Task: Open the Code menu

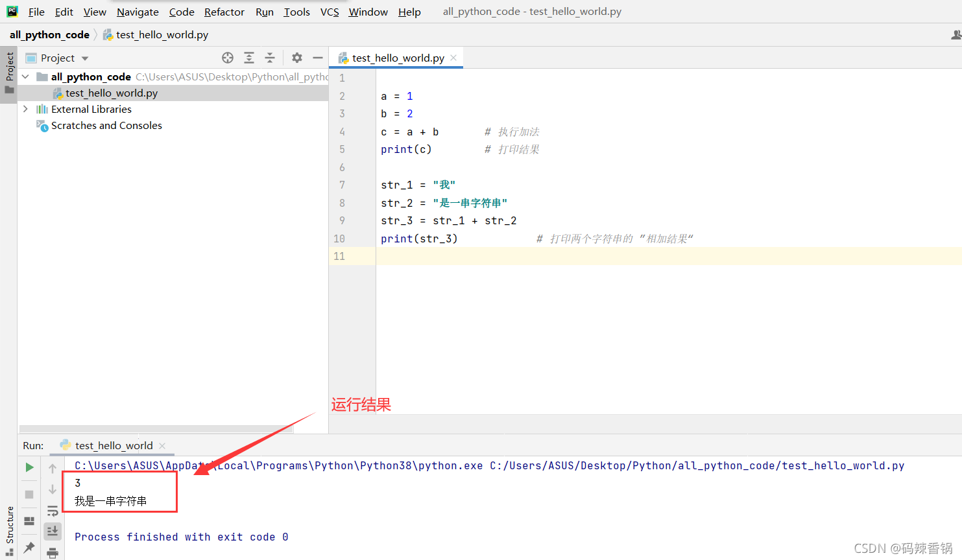Action: coord(182,12)
